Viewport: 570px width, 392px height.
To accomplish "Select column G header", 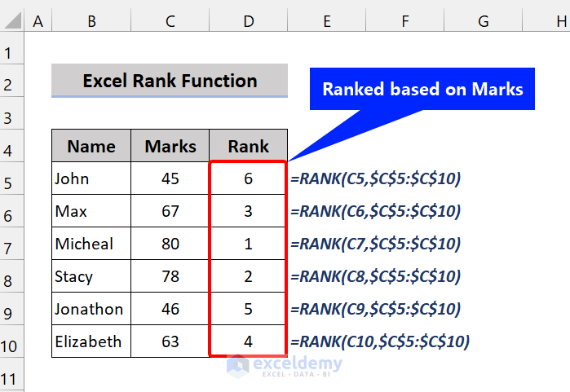I will 483,21.
